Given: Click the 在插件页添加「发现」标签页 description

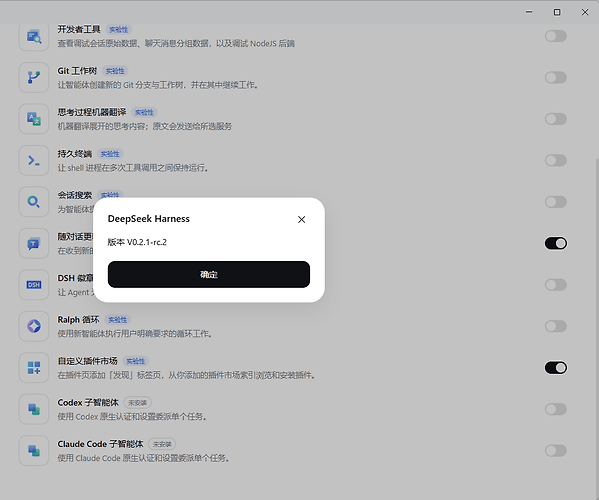Looking at the screenshot, I should click(186, 375).
